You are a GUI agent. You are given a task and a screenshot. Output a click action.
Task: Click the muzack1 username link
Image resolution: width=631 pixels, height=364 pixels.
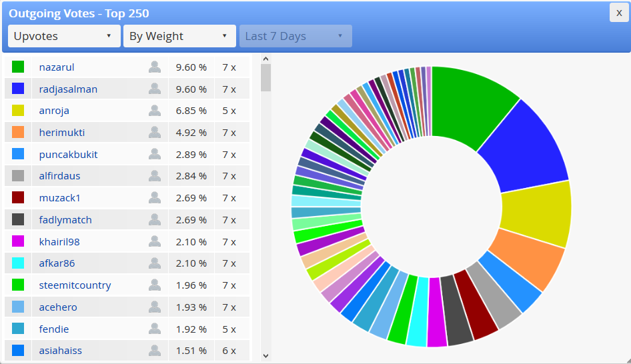(59, 198)
